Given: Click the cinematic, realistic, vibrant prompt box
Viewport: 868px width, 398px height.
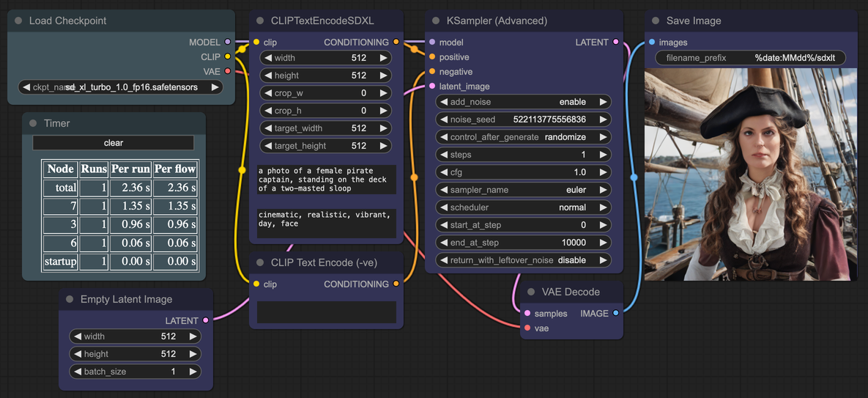Looking at the screenshot, I should point(327,223).
